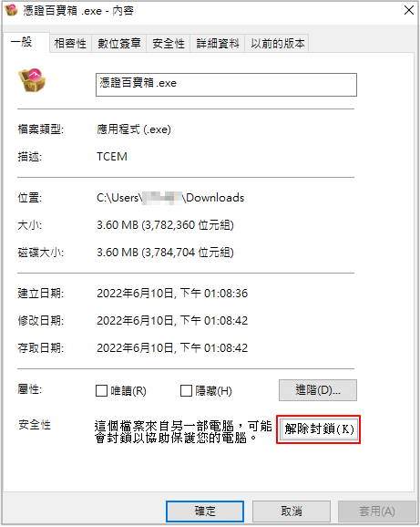Go to the 詳細資料 tab
The width and height of the screenshot is (420, 527).
click(218, 44)
